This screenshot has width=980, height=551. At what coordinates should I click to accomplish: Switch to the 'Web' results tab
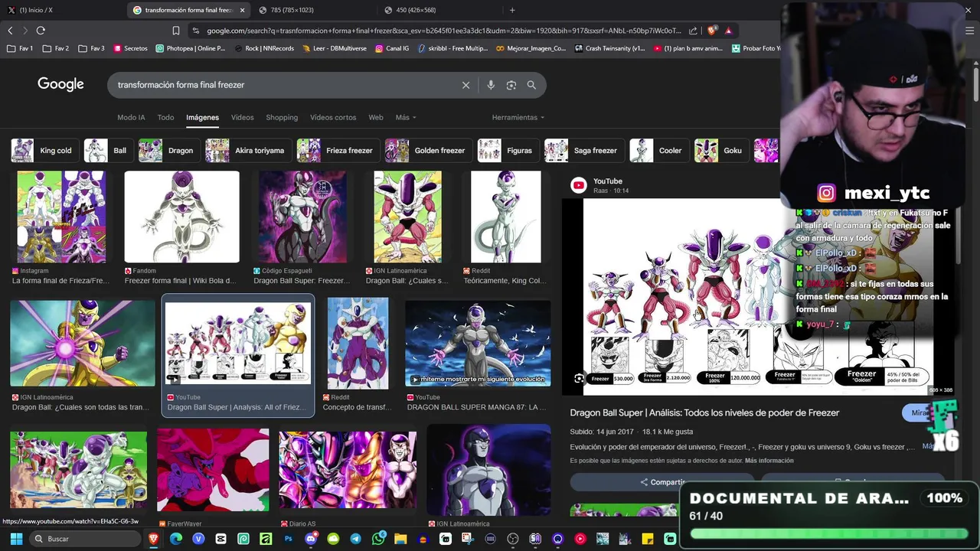click(376, 117)
